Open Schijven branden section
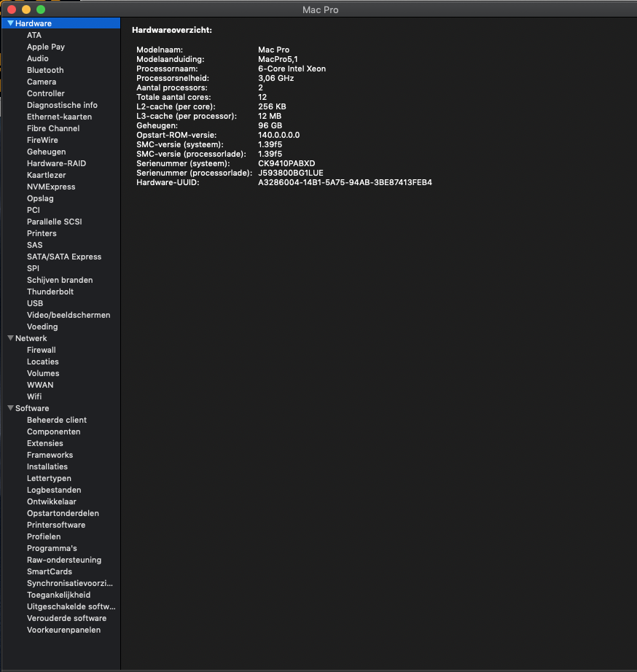 coord(60,280)
